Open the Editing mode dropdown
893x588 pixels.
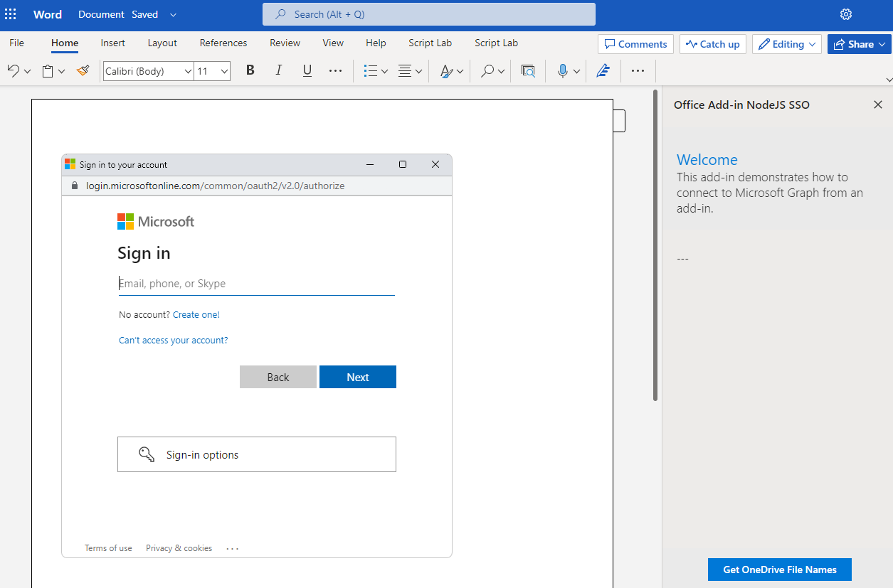(786, 43)
